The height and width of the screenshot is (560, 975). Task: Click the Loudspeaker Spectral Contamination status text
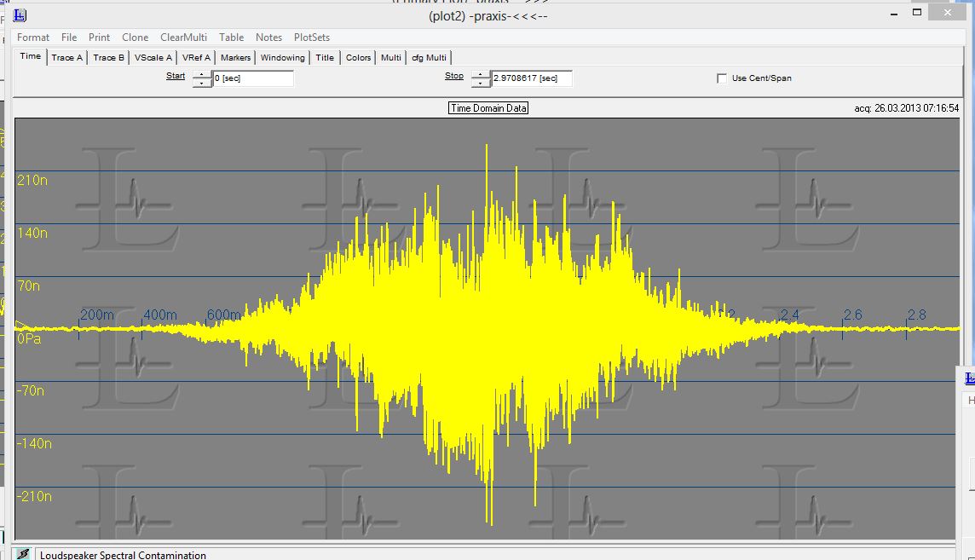click(x=123, y=555)
